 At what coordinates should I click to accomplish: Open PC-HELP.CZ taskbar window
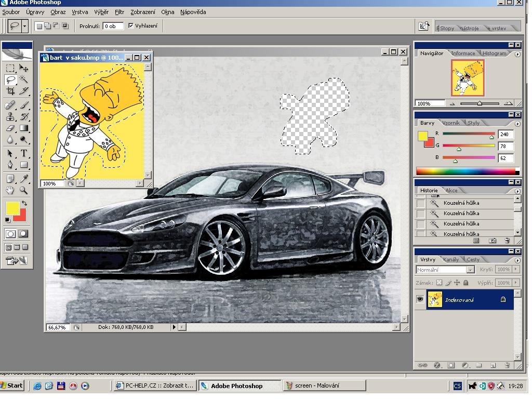tap(154, 385)
